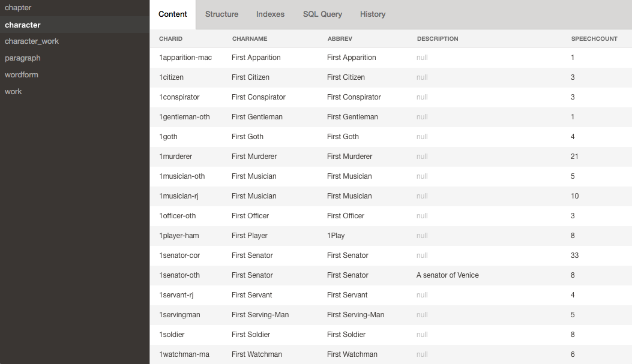Viewport: 632px width, 364px height.
Task: Click the ABBREV column header
Action: click(x=340, y=39)
